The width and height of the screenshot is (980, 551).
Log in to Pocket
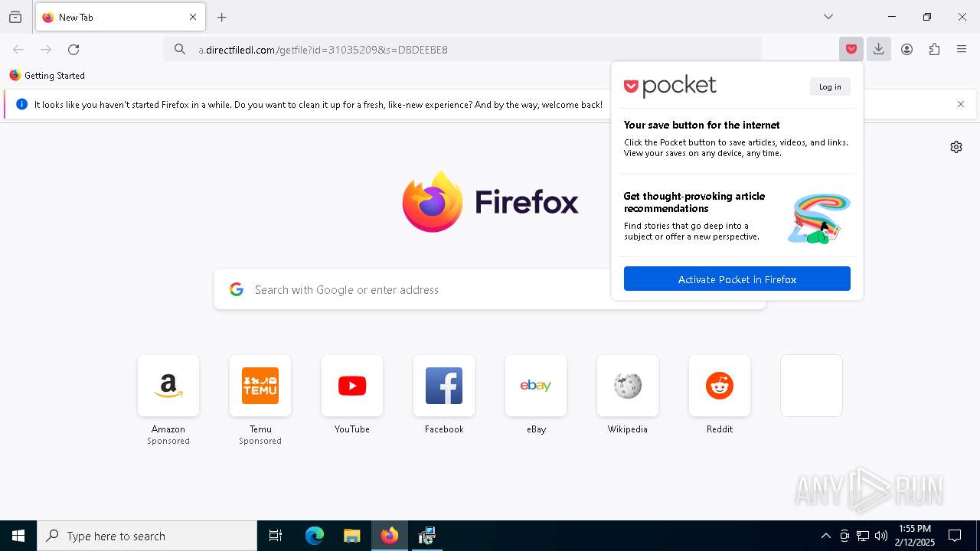(830, 86)
